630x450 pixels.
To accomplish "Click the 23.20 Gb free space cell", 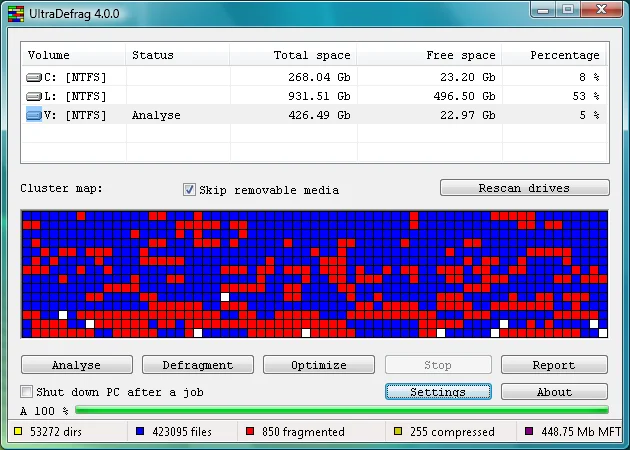I will click(x=468, y=77).
